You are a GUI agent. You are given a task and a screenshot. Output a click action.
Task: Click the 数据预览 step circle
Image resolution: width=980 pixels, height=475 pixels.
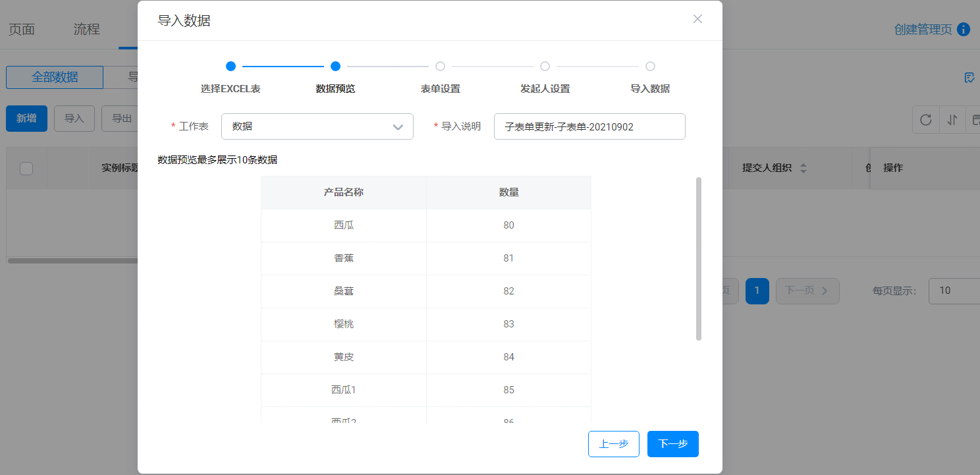point(335,66)
